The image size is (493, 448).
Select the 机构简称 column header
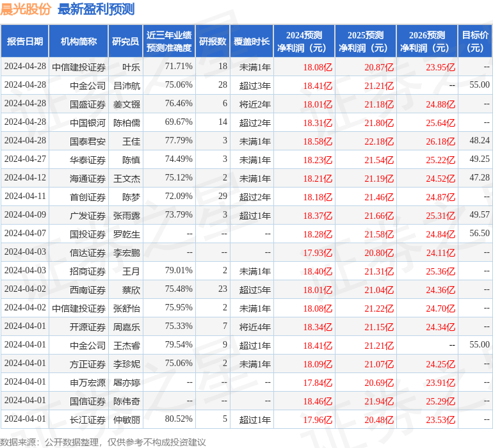[79, 41]
